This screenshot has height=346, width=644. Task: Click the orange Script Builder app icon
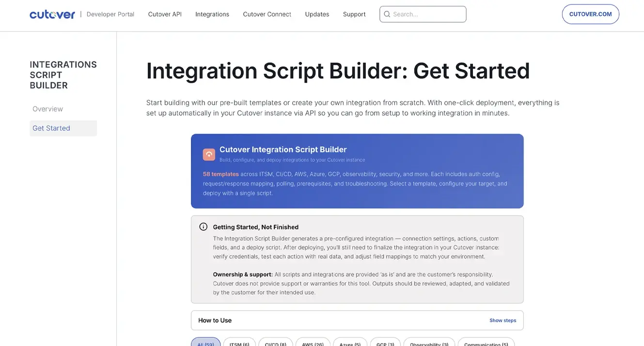(x=209, y=154)
